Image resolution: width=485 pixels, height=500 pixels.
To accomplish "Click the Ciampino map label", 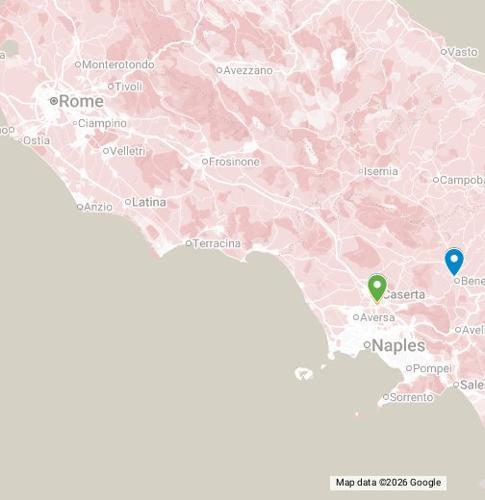I will (102, 123).
